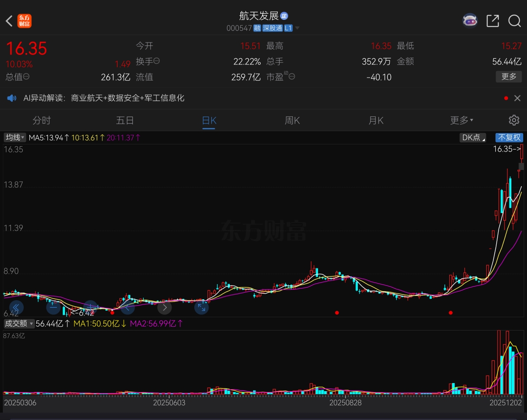The width and height of the screenshot is (527, 420).
Task: Switch to the 月K tab
Action: (x=376, y=120)
